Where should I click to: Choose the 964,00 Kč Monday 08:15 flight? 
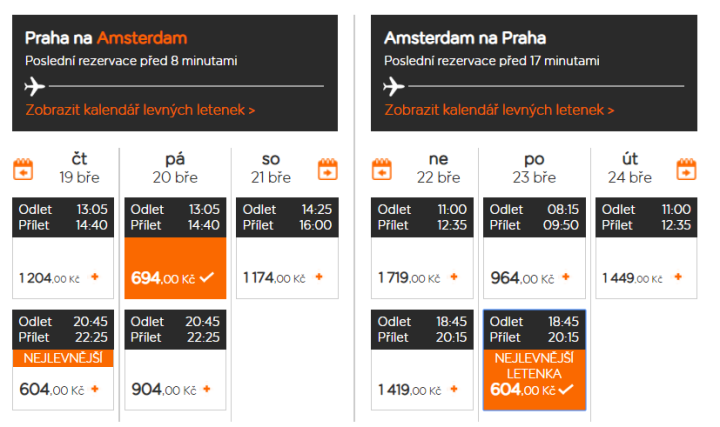(x=534, y=277)
